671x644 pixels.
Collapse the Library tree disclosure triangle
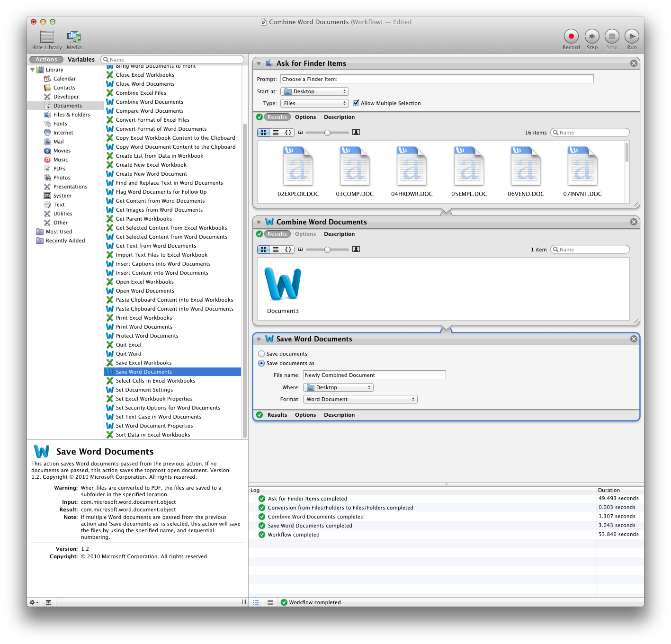point(32,70)
